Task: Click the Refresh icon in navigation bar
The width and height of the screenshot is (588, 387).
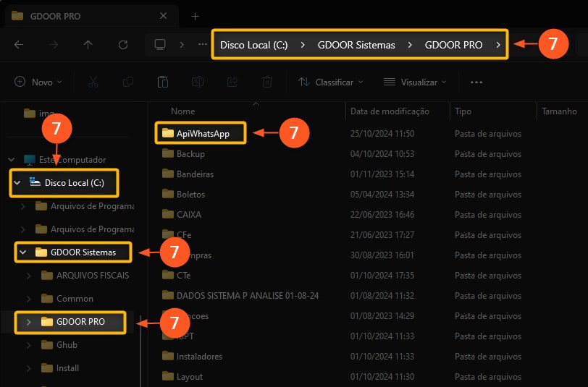Action: [x=123, y=45]
